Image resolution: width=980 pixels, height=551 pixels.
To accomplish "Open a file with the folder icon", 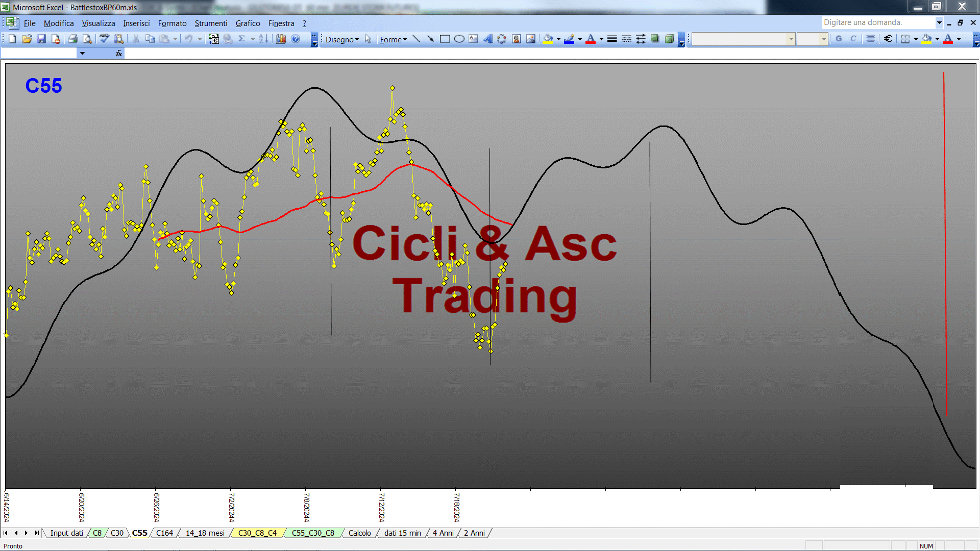I will (27, 39).
